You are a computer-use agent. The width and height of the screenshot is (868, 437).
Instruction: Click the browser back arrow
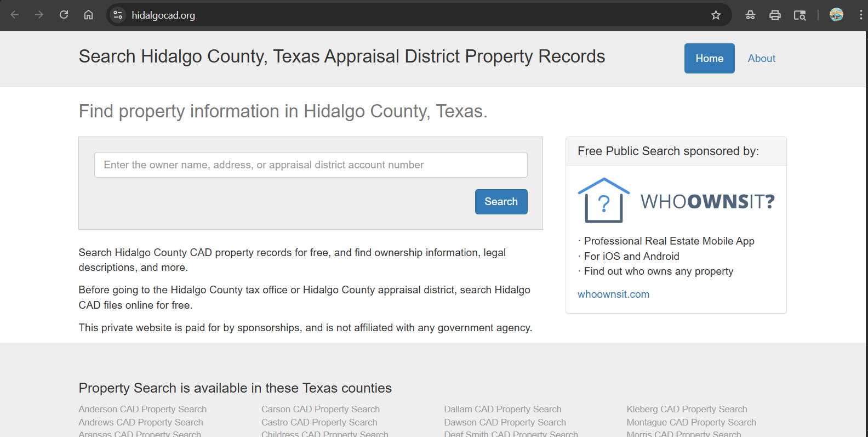15,15
